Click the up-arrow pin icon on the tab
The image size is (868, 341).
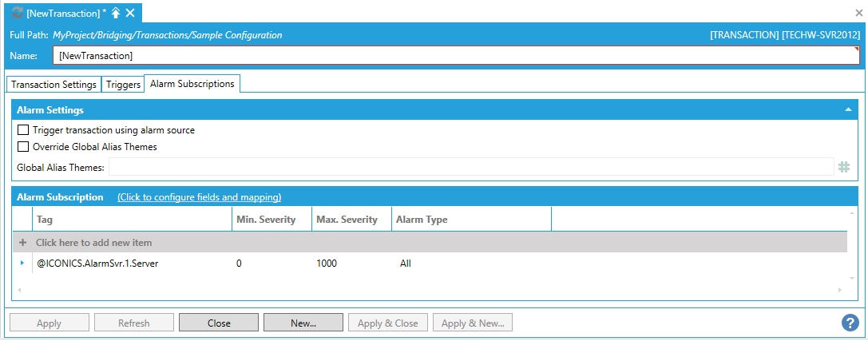(115, 13)
